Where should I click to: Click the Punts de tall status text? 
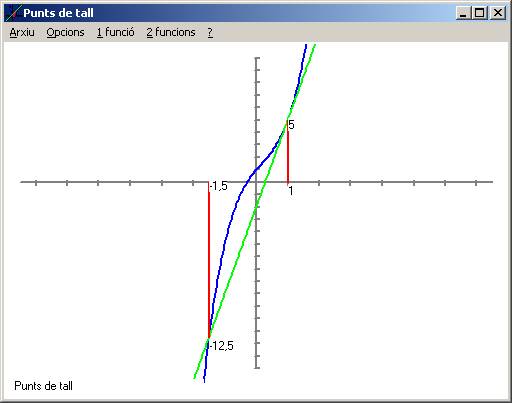(x=43, y=386)
